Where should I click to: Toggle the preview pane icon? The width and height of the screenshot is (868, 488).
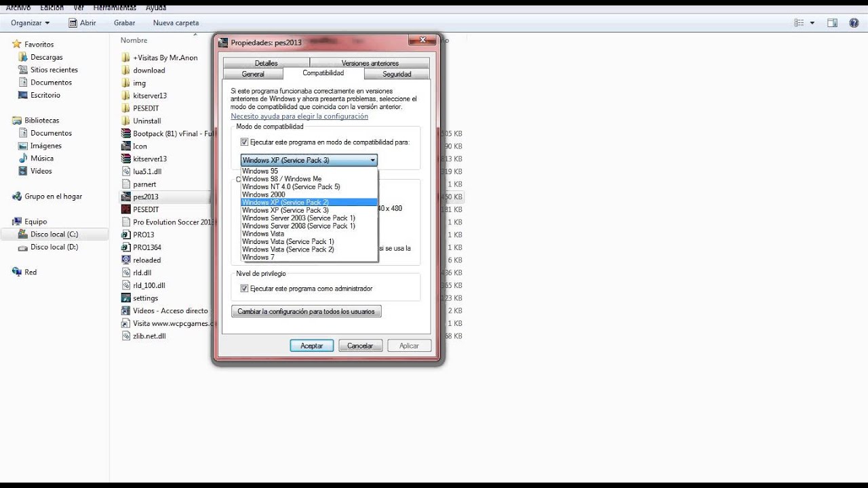[x=832, y=22]
